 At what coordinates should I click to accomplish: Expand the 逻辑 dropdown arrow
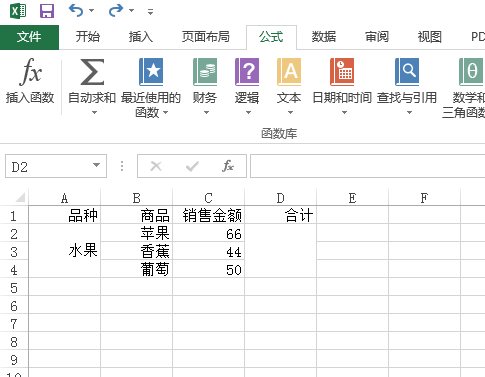point(248,113)
